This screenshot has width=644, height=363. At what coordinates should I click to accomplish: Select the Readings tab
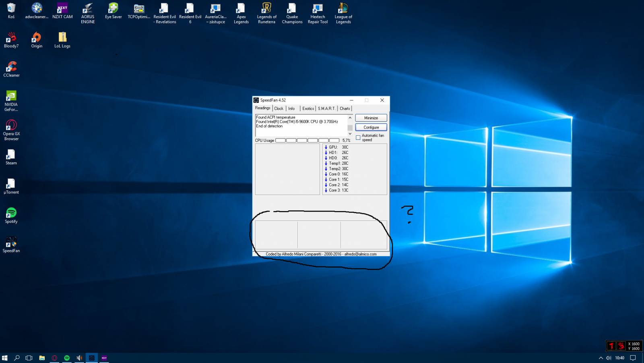[262, 108]
